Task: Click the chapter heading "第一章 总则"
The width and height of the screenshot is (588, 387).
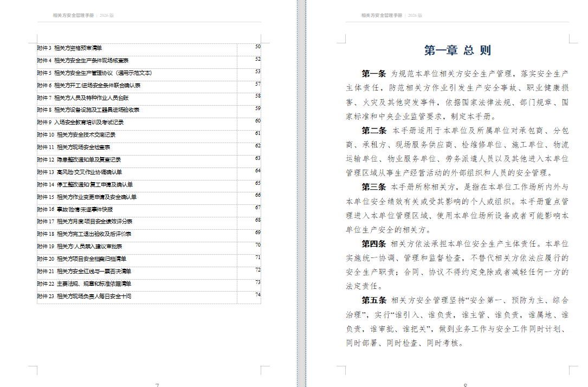Action: click(x=457, y=50)
